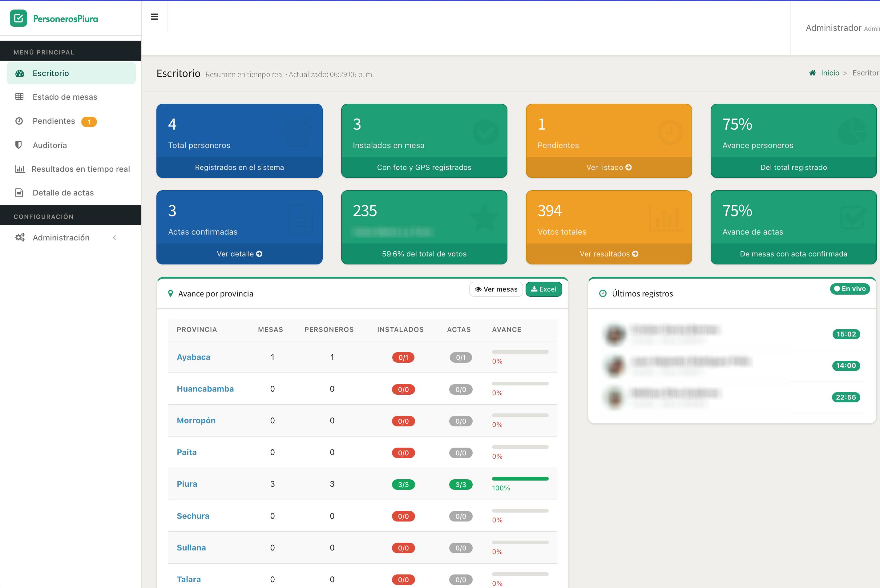Click the red 0/1 Instalados badge for Ayabaca
This screenshot has height=588, width=880.
pyautogui.click(x=403, y=357)
